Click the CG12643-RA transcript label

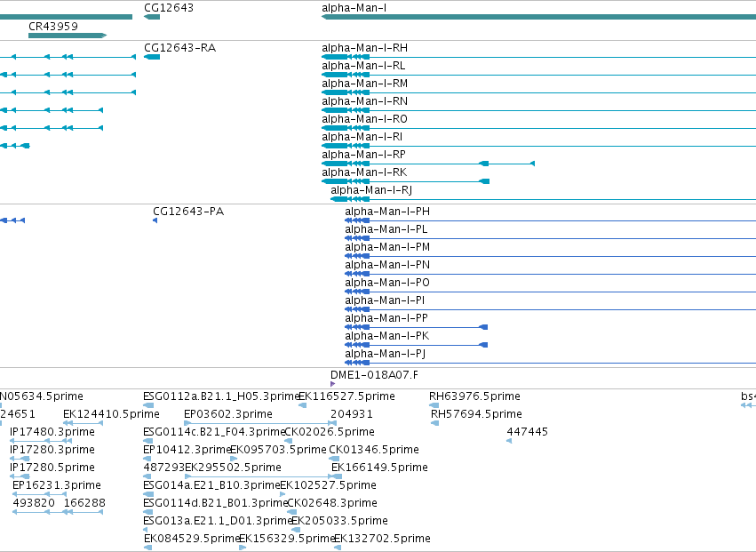[x=179, y=48]
